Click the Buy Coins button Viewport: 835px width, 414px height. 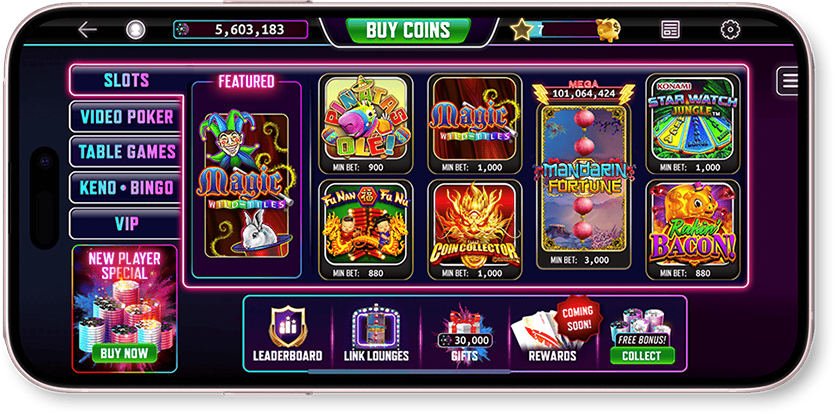pyautogui.click(x=408, y=31)
